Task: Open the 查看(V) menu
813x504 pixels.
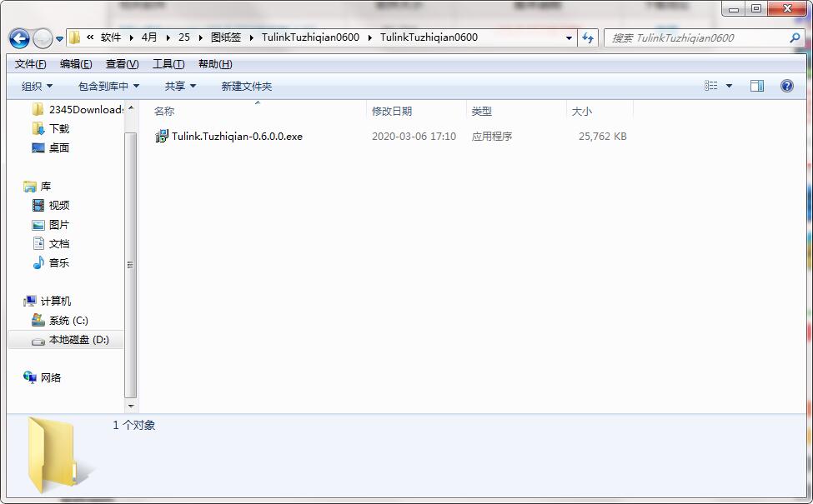Action: coord(123,63)
